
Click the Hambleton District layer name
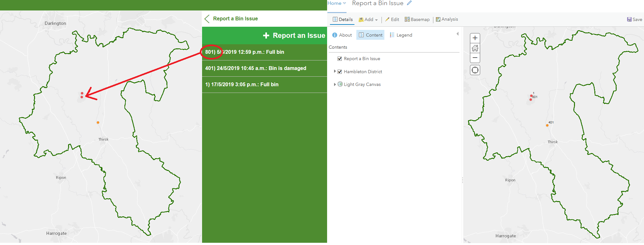coord(363,72)
